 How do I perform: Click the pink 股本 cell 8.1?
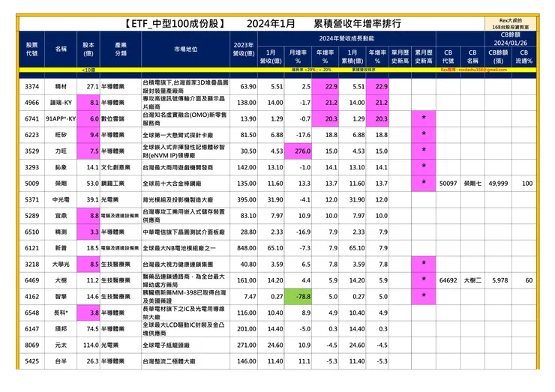point(88,103)
